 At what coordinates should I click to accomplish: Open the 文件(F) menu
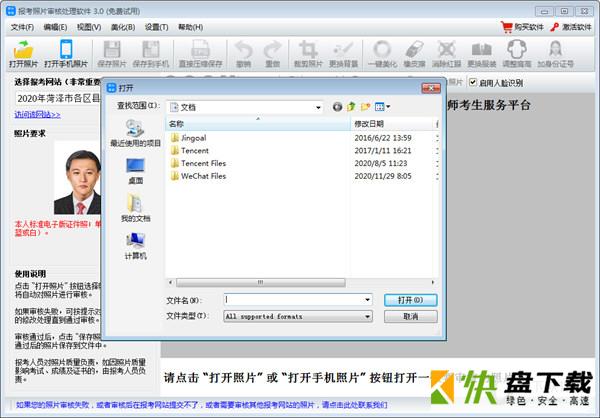coord(22,27)
